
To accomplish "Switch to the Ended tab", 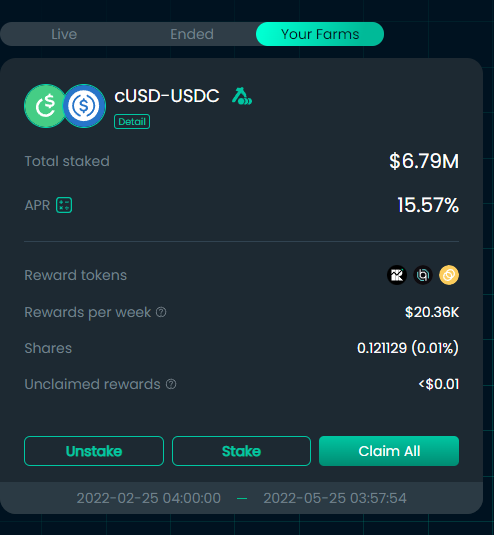I will (192, 34).
